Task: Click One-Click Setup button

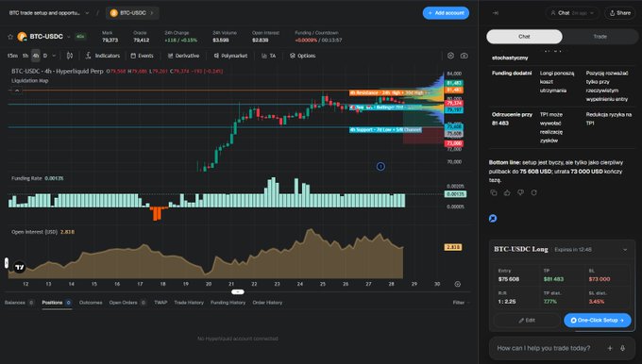Action: tap(598, 321)
